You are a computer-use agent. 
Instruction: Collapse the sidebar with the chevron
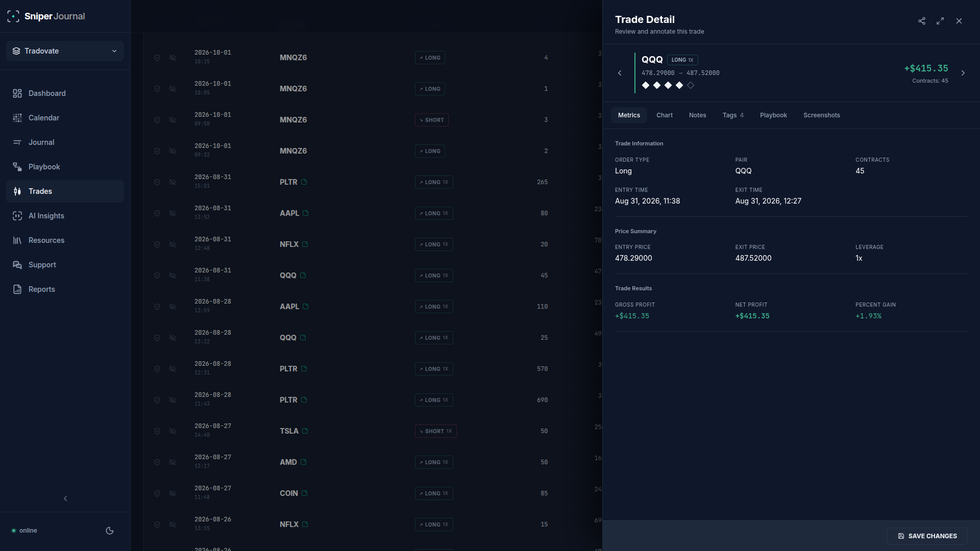pyautogui.click(x=65, y=498)
